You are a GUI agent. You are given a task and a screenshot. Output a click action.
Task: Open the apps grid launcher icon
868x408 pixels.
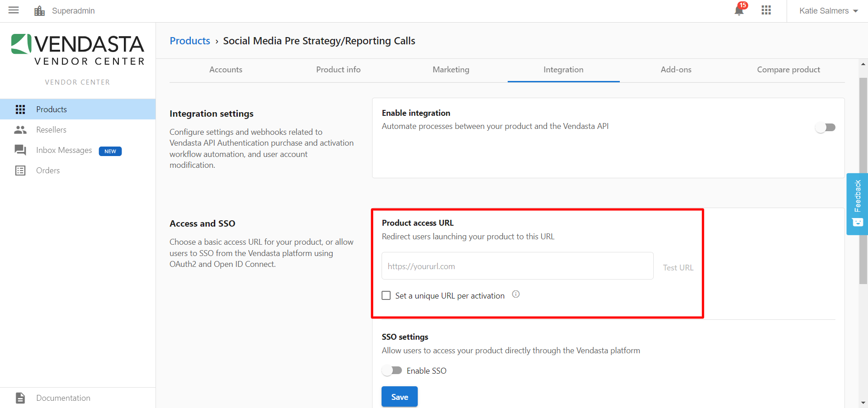coord(766,10)
